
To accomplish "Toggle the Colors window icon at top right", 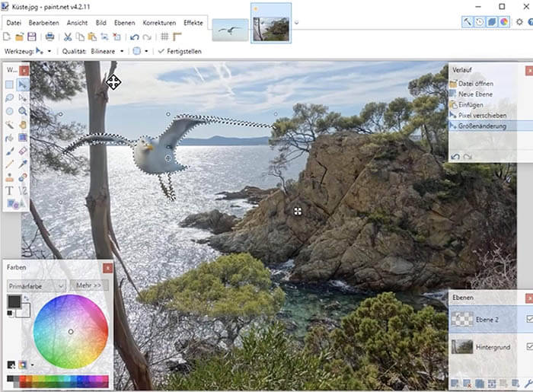I will pyautogui.click(x=503, y=22).
